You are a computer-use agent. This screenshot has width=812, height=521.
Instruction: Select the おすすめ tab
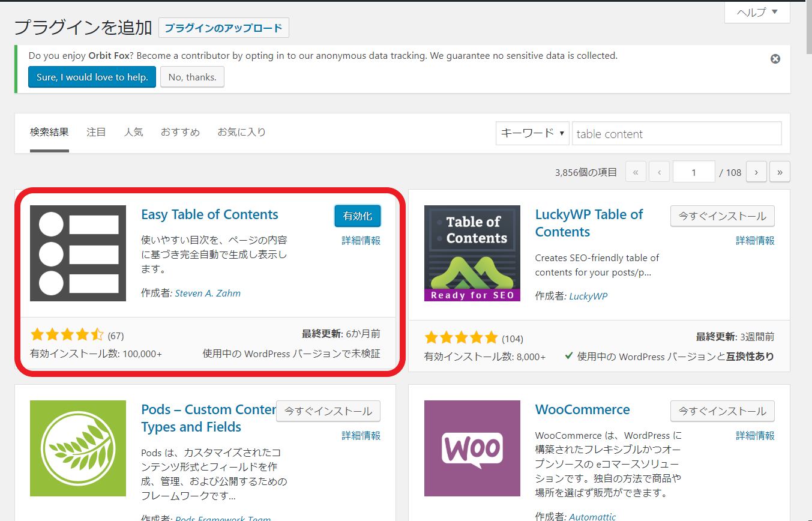click(x=180, y=132)
